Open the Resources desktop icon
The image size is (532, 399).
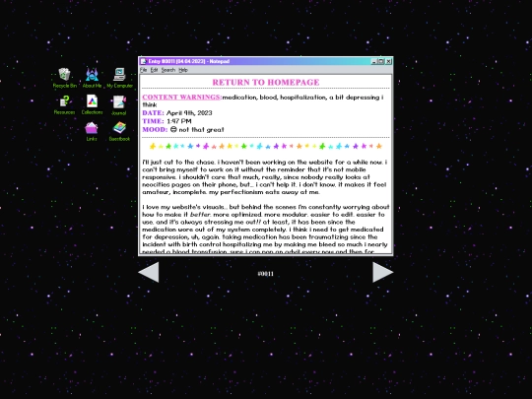(x=64, y=104)
